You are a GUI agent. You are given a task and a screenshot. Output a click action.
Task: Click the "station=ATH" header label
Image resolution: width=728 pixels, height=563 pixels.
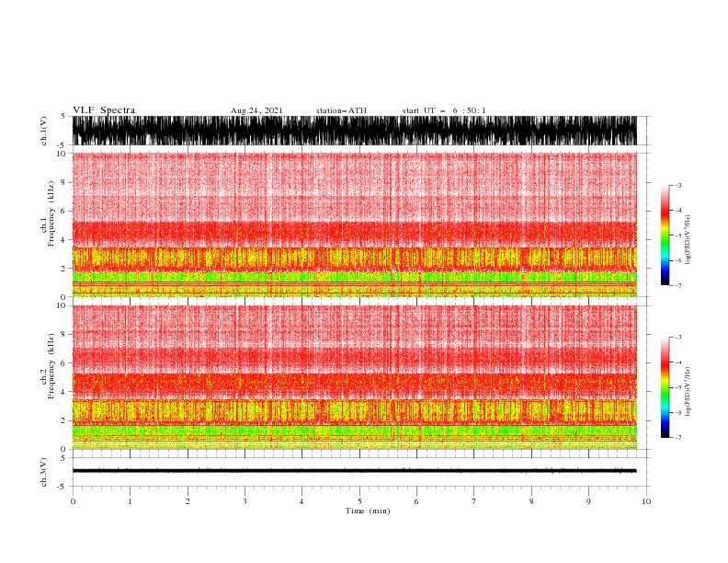pyautogui.click(x=341, y=110)
